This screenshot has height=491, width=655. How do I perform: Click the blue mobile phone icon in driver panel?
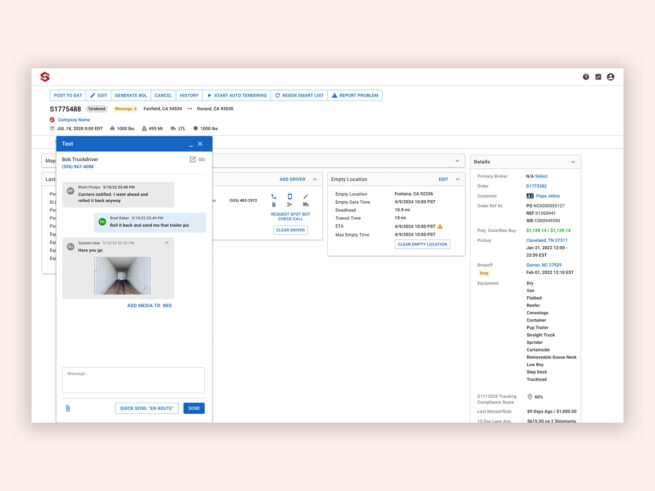pyautogui.click(x=290, y=196)
